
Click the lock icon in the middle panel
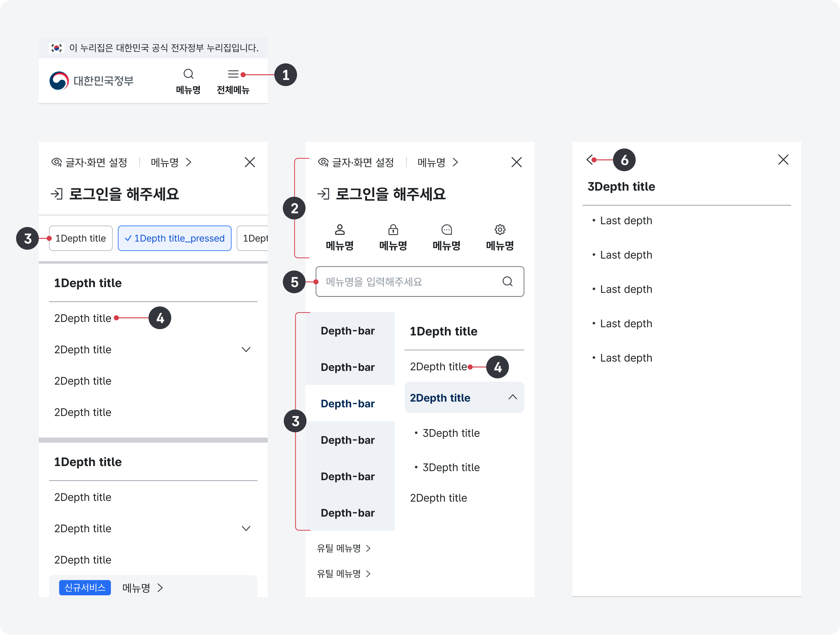[394, 230]
